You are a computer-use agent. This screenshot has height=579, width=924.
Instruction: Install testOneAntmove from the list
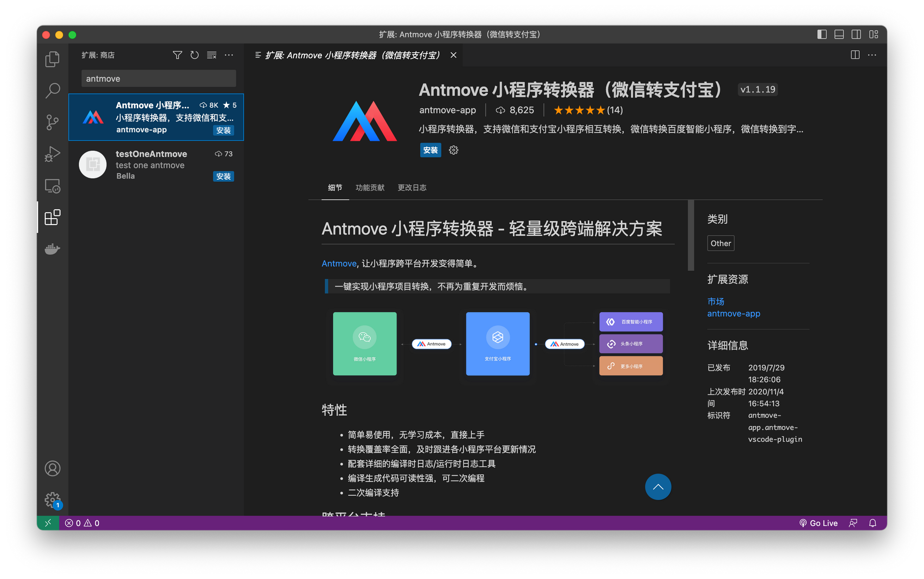(224, 177)
